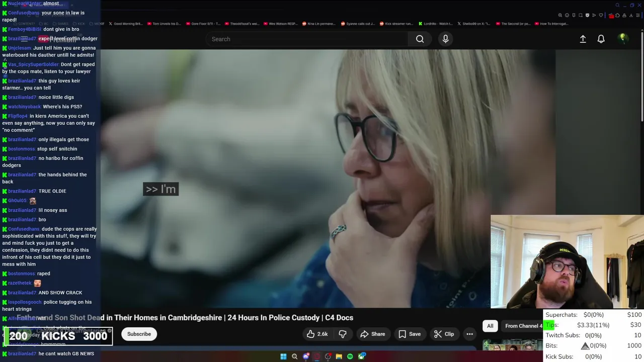Click chat username Flipflop4
Image resolution: width=644 pixels, height=362 pixels.
(18, 116)
